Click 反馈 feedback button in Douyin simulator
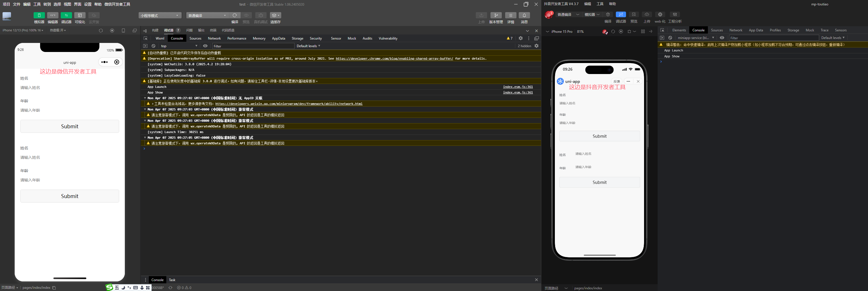Viewport: 868px width, 291px height. [x=617, y=81]
